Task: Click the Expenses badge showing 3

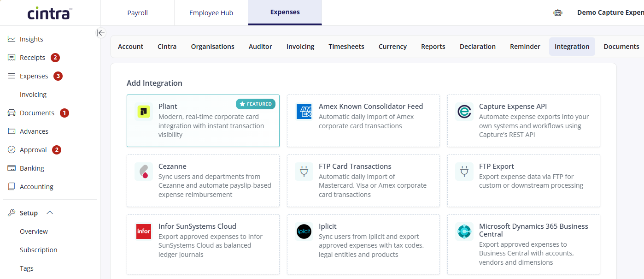Action: pos(58,76)
